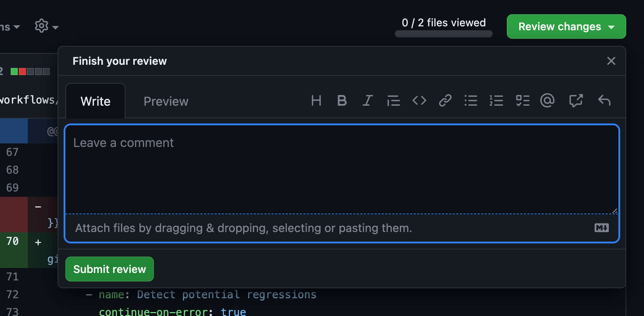Open the settings gear dropdown
This screenshot has height=316, width=644.
pos(46,26)
